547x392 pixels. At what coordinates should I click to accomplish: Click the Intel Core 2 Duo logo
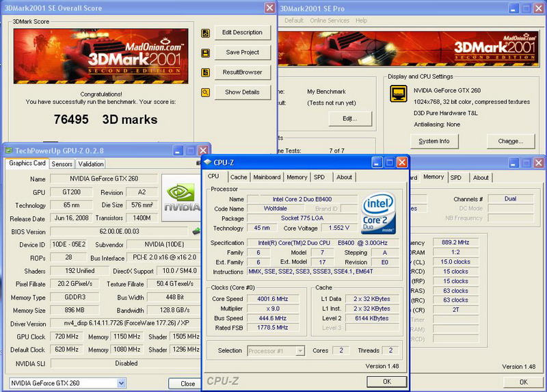tap(379, 213)
